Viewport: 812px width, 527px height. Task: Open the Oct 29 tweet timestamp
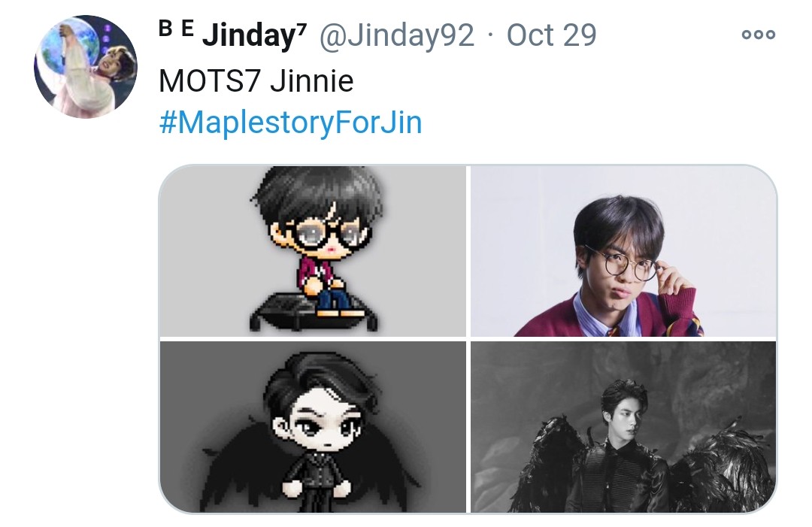pyautogui.click(x=552, y=35)
